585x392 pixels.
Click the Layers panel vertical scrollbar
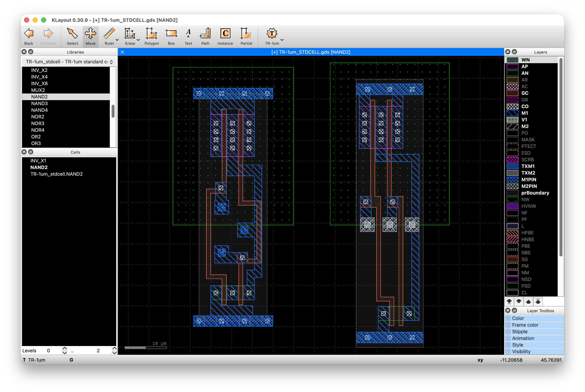[561, 157]
